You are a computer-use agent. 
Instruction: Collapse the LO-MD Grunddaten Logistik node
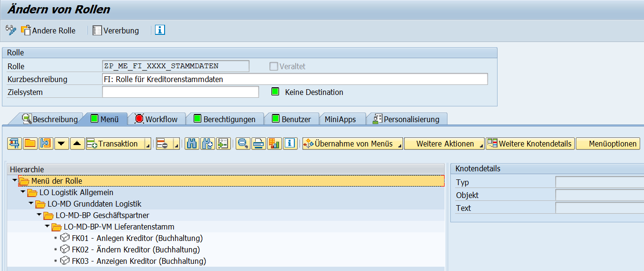[x=31, y=203]
